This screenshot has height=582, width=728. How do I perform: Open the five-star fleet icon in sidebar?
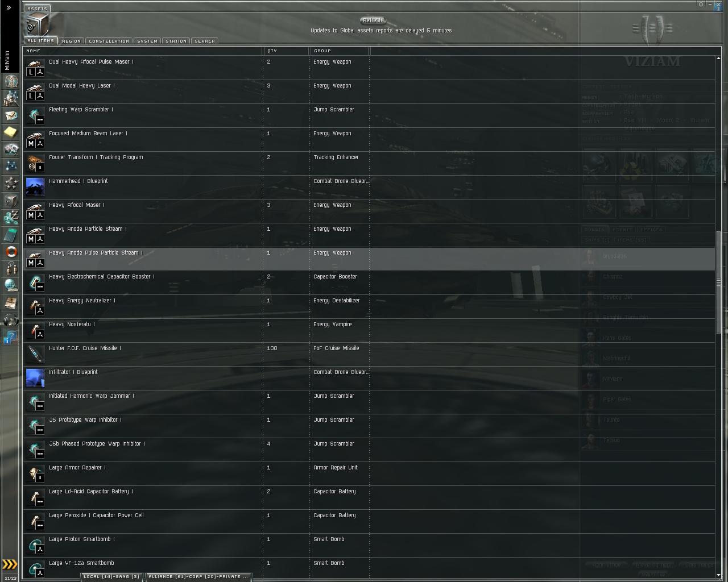(11, 184)
